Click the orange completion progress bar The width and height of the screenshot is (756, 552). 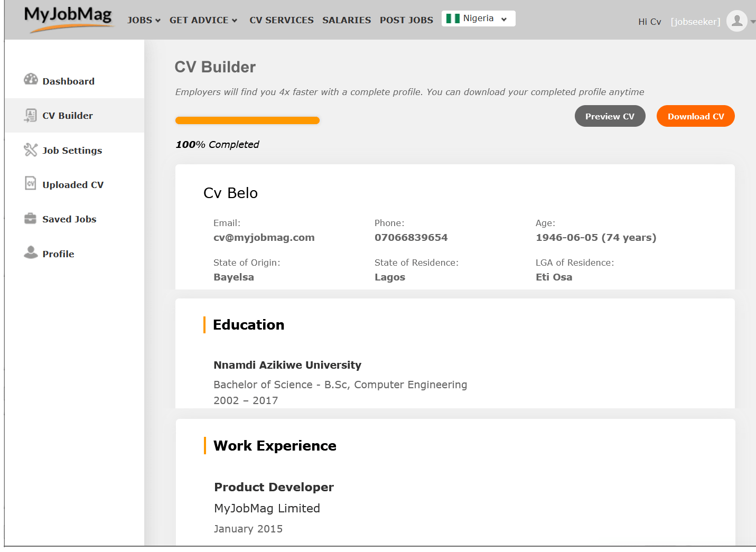pyautogui.click(x=247, y=120)
